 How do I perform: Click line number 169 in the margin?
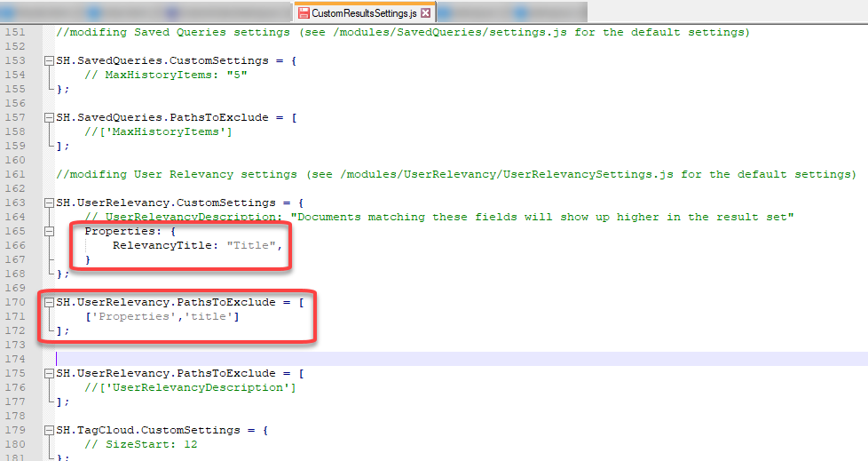click(15, 288)
